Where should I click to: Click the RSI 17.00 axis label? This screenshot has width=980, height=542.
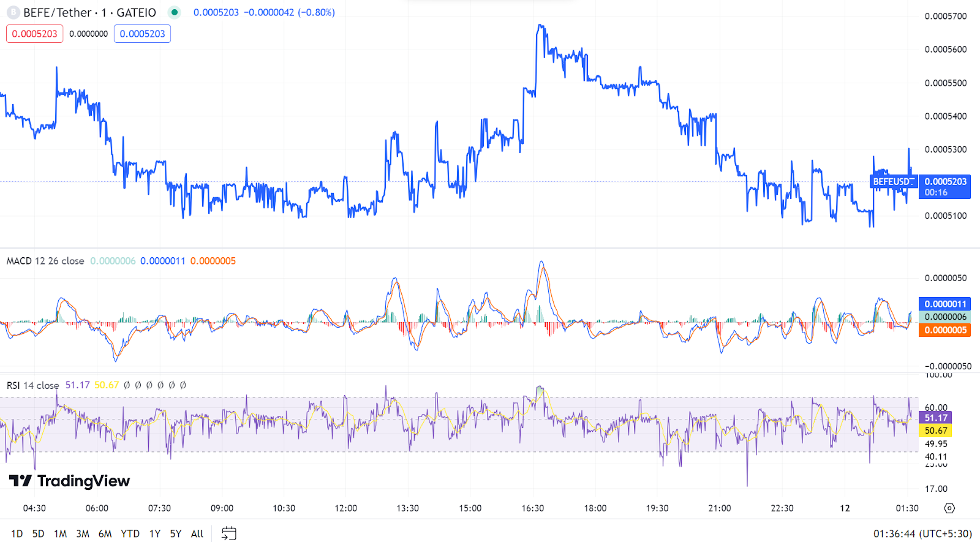(936, 489)
